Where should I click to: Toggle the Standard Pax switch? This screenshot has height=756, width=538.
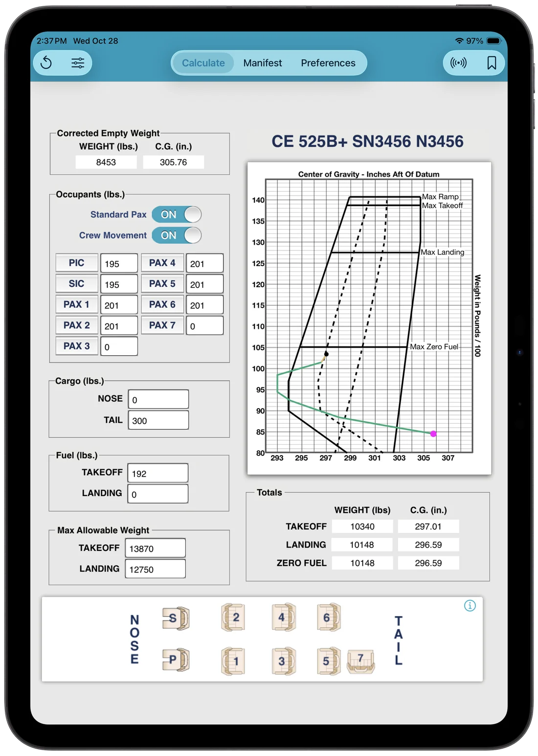[x=177, y=214]
